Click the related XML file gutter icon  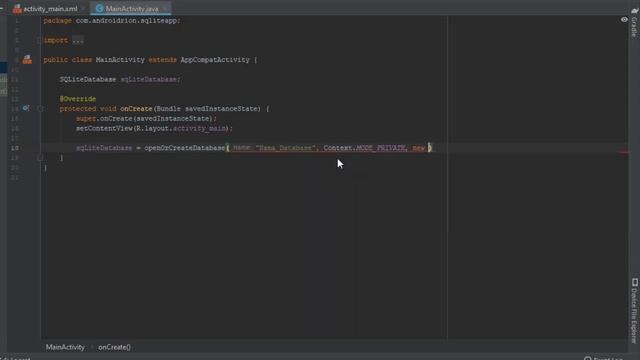[27, 60]
